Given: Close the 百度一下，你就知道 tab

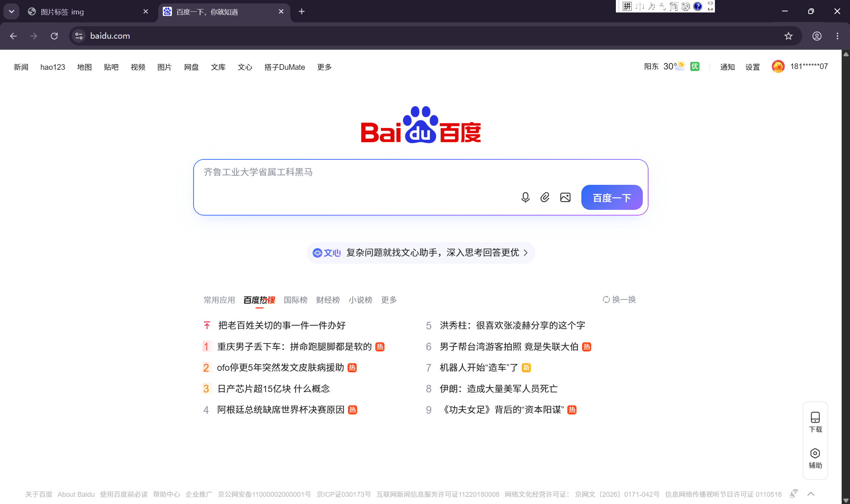Looking at the screenshot, I should point(281,12).
